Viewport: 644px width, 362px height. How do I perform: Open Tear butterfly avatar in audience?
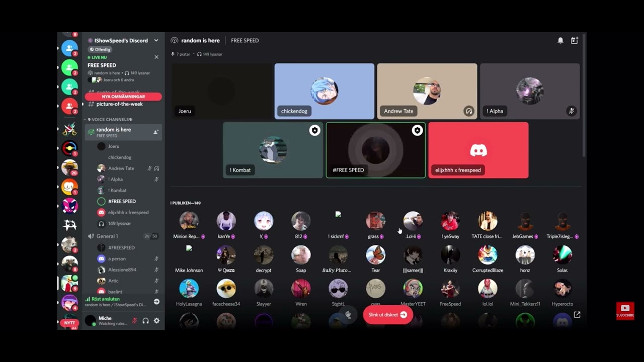point(375,255)
